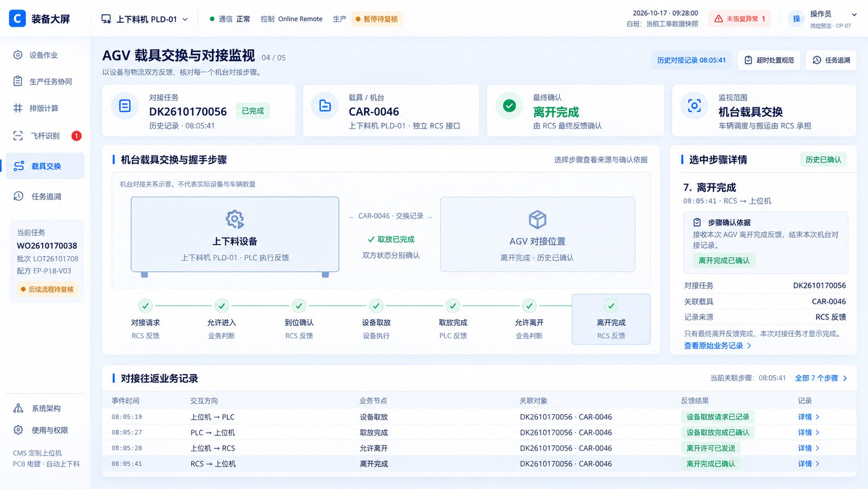Open the 上下料机 PLD-01 device dropdown
The image size is (868, 489).
[145, 19]
